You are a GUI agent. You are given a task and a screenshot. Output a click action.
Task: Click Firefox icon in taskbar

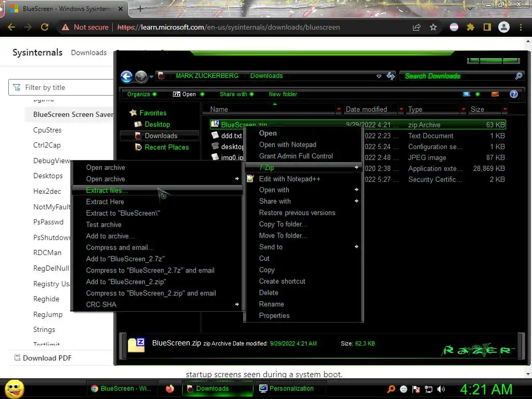point(170,389)
